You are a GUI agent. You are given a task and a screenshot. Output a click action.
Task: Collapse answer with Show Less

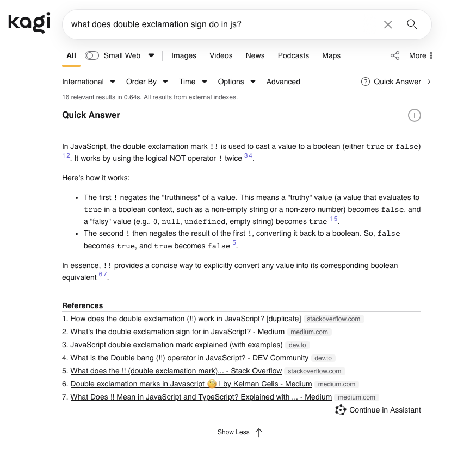pos(240,432)
